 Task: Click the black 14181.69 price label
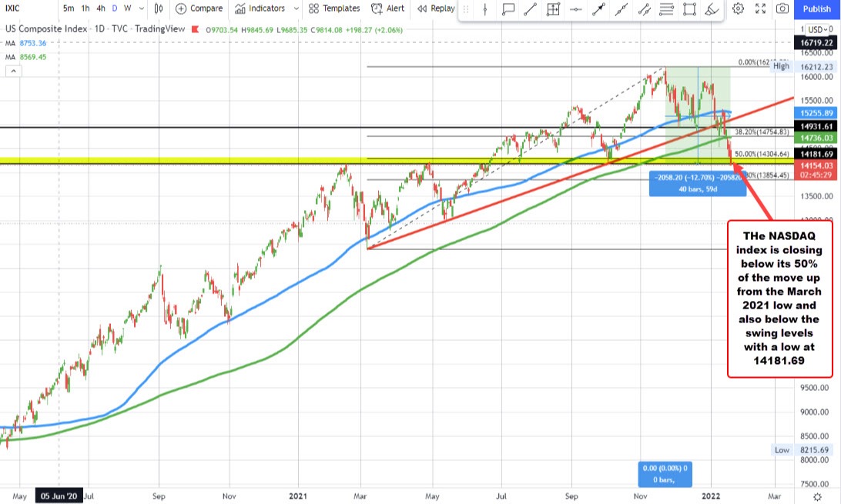click(x=816, y=154)
